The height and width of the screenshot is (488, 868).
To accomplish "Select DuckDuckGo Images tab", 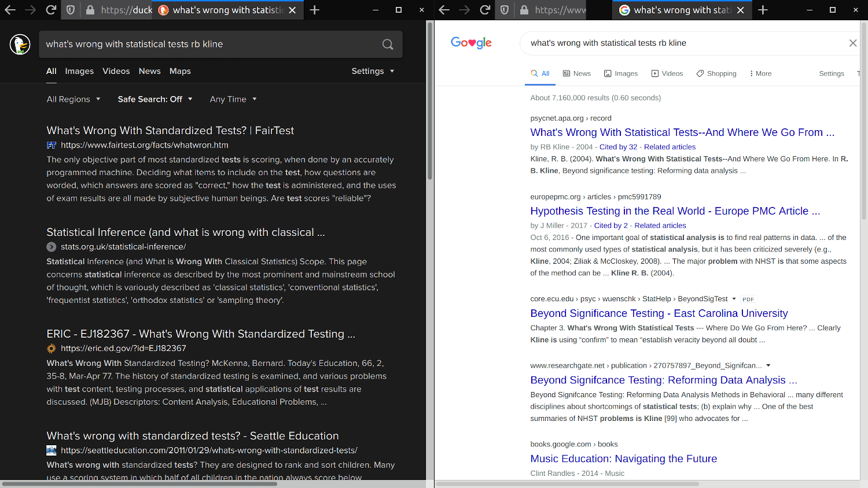I will pyautogui.click(x=79, y=71).
